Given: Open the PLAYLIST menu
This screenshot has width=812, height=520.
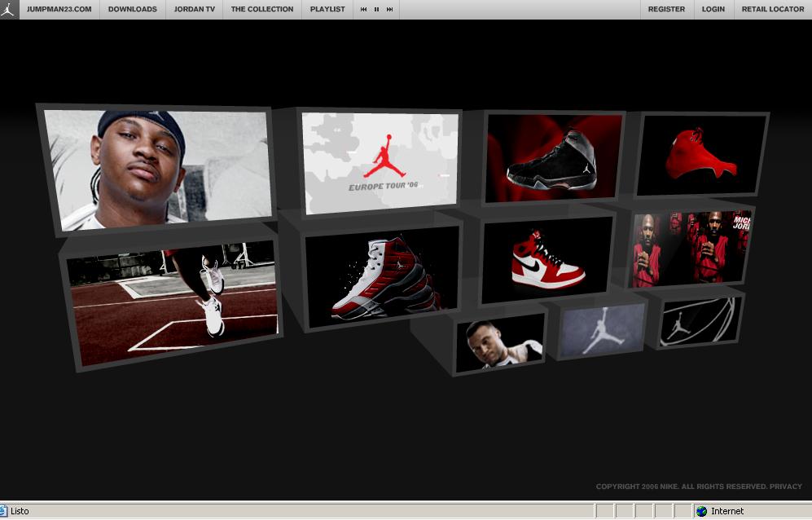Looking at the screenshot, I should pyautogui.click(x=327, y=9).
